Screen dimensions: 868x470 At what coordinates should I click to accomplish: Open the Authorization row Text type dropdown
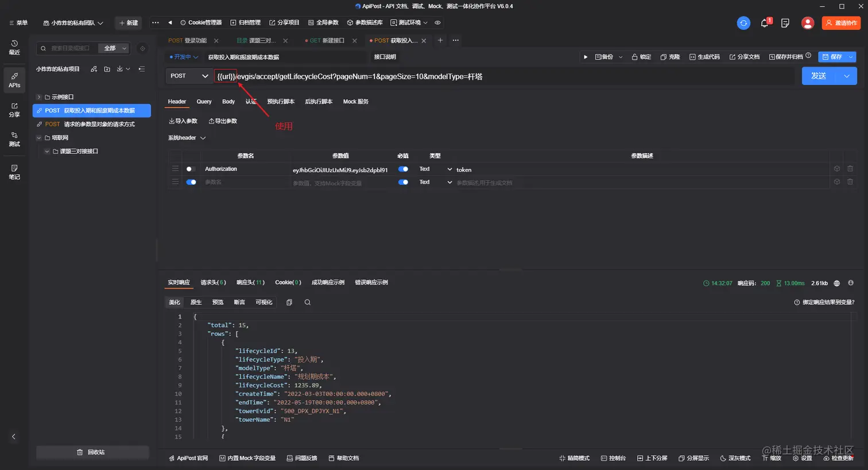pyautogui.click(x=436, y=169)
